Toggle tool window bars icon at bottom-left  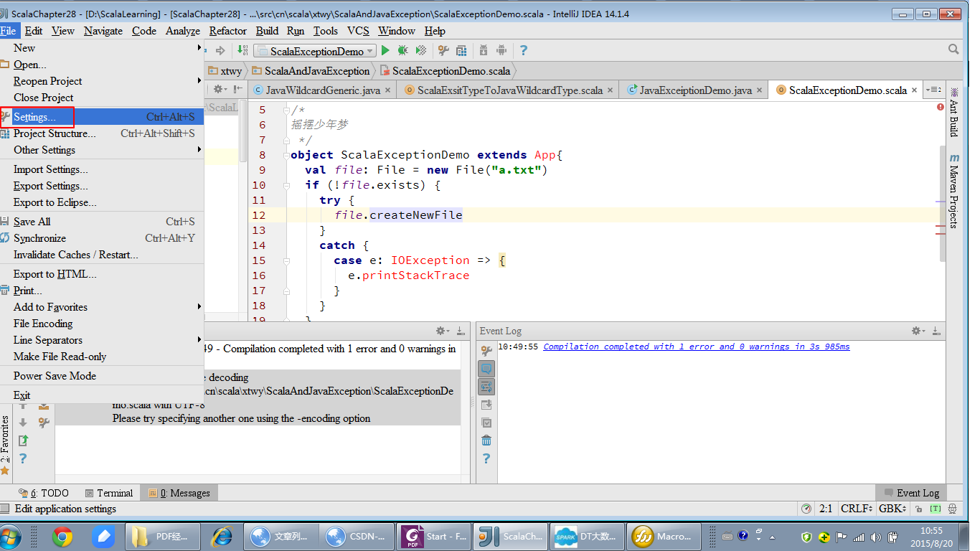tap(5, 509)
